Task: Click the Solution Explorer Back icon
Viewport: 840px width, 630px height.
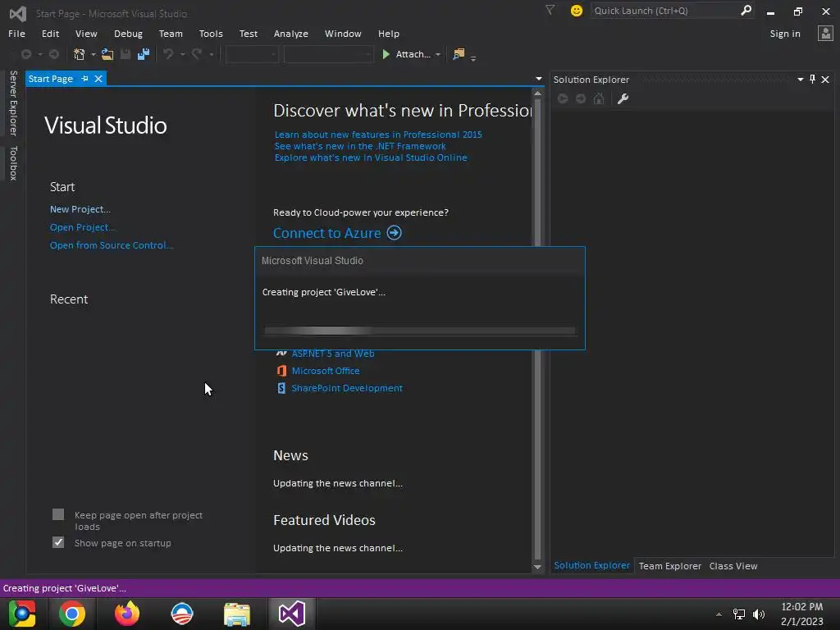Action: click(563, 98)
